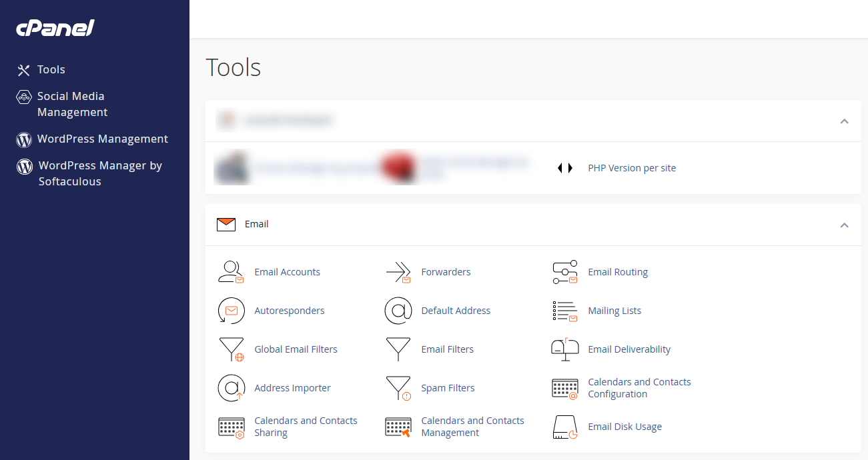Open Tools in the sidebar menu

51,69
